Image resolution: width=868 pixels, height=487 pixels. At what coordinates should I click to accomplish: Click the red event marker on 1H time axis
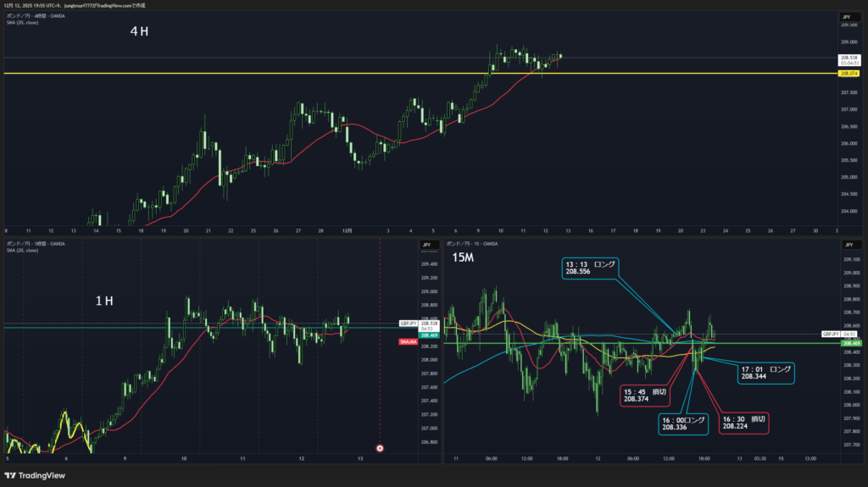[x=380, y=447]
